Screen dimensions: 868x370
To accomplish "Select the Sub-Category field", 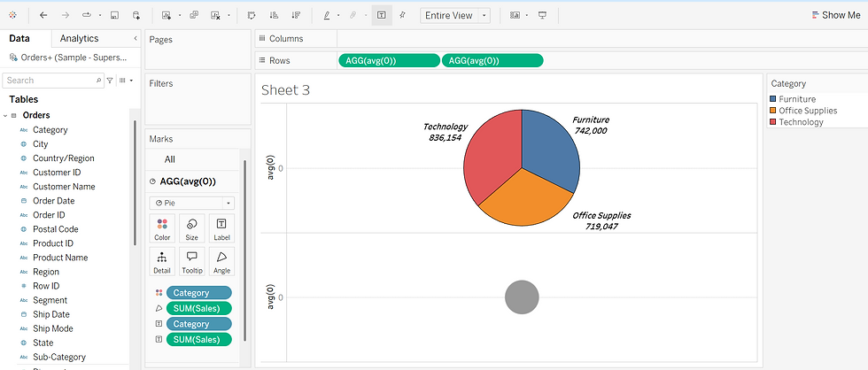I will 58,357.
